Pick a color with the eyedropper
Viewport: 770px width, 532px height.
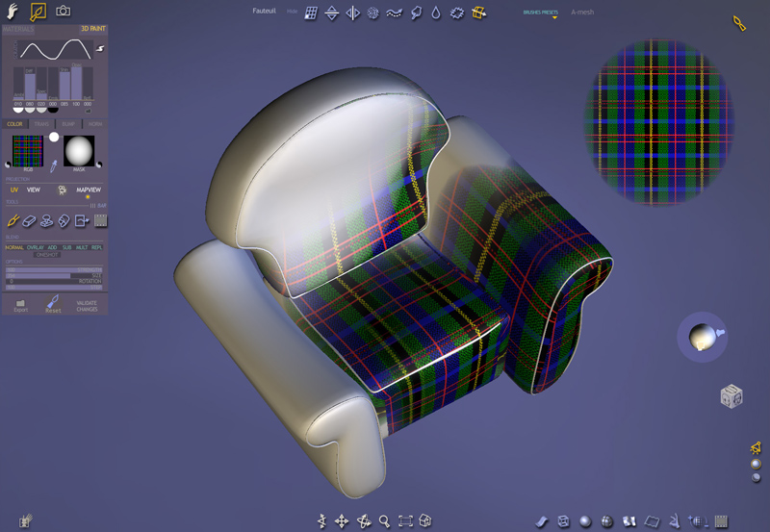click(54, 166)
